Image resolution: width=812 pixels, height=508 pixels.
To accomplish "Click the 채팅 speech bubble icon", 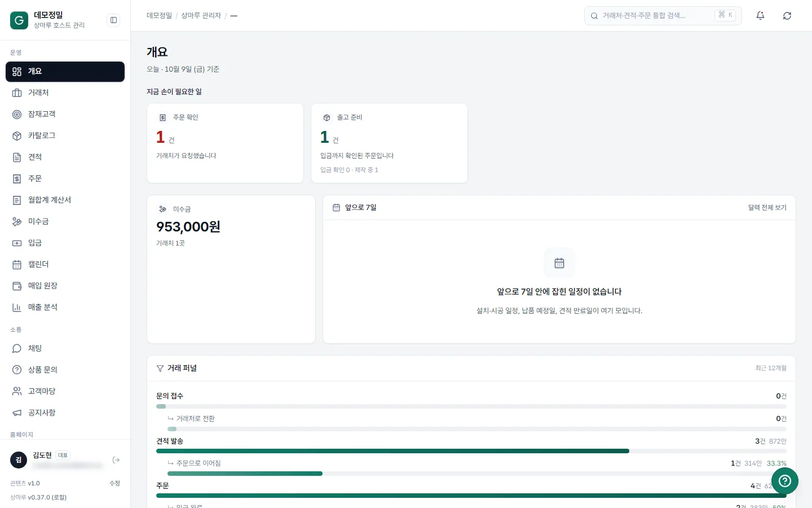I will pyautogui.click(x=17, y=348).
